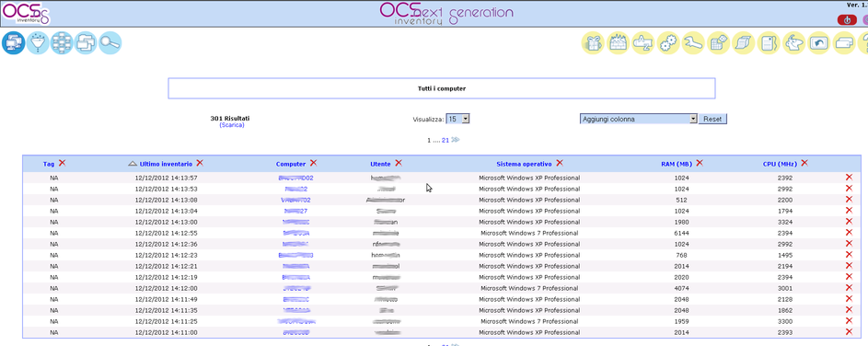
Task: Open computer link in 14:12:55 row
Action: 295,233
